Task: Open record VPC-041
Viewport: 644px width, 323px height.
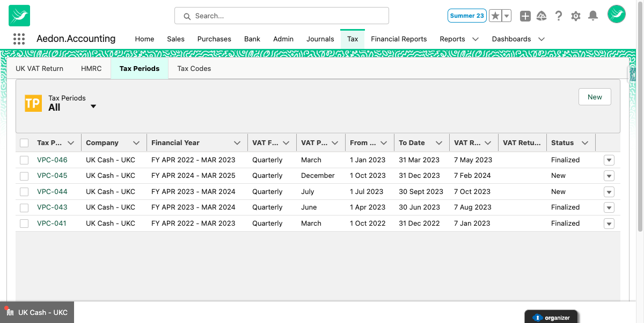Action: point(52,224)
